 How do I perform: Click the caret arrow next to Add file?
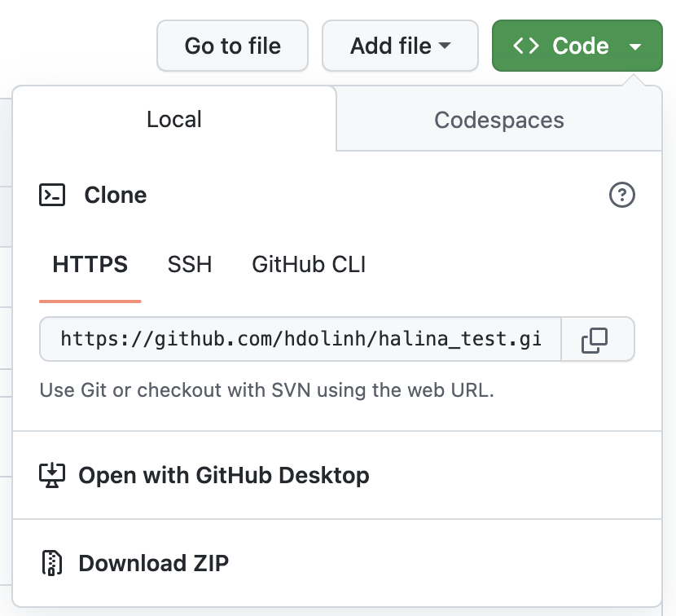pyautogui.click(x=445, y=46)
